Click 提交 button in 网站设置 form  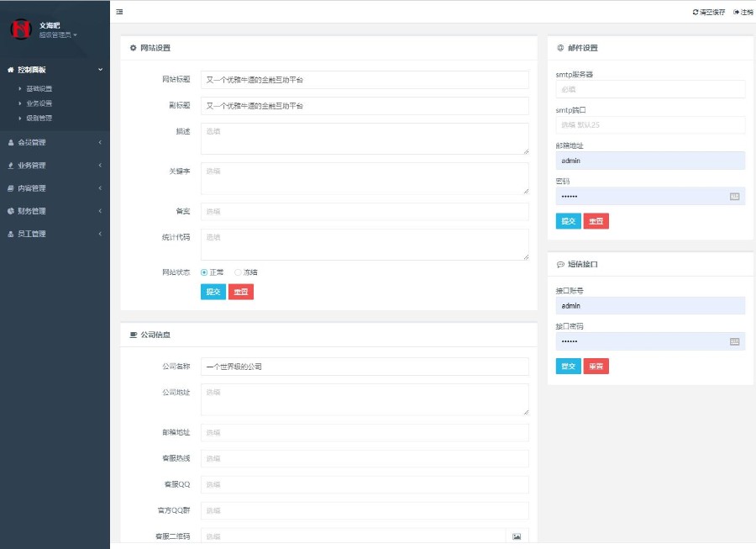tap(213, 292)
